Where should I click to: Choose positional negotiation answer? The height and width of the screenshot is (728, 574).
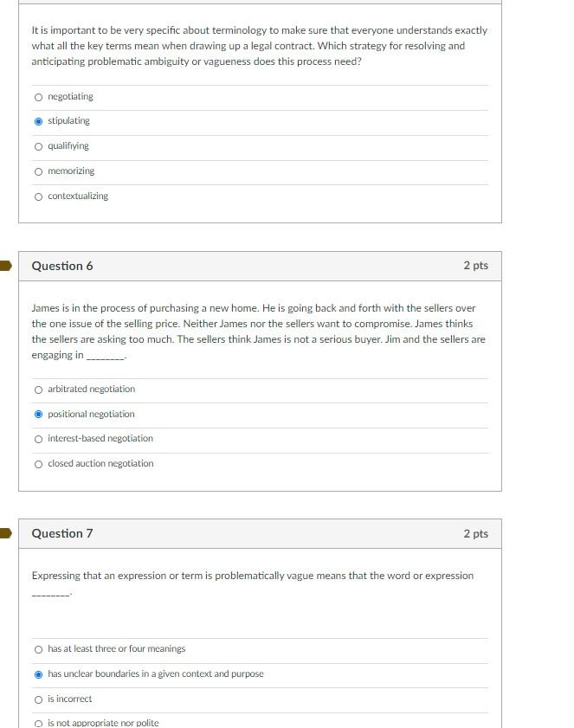click(x=38, y=414)
